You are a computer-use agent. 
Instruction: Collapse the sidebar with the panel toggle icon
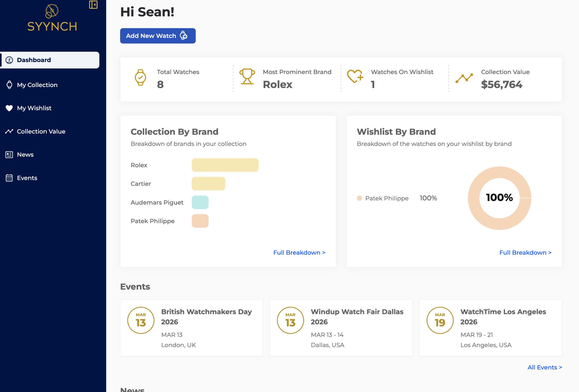93,5
